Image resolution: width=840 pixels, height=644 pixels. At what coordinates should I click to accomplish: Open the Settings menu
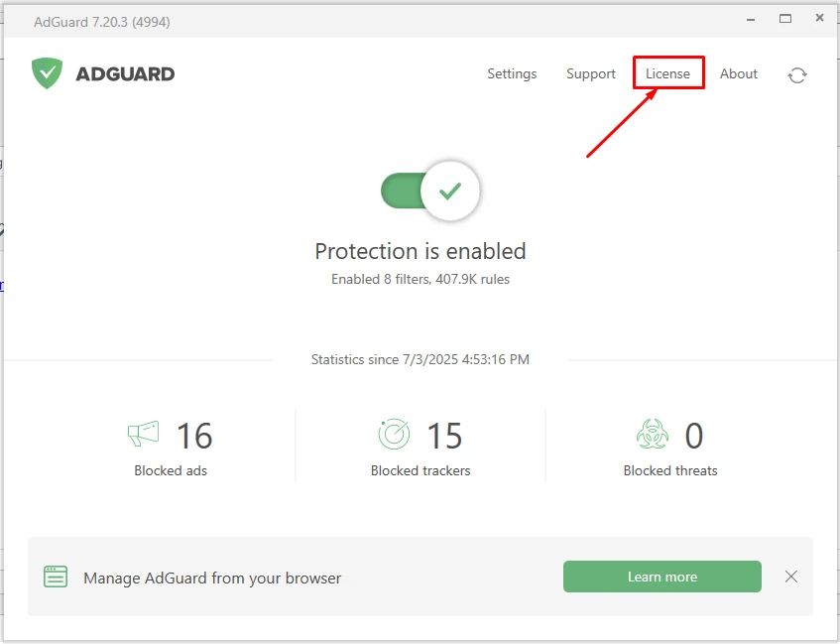512,73
